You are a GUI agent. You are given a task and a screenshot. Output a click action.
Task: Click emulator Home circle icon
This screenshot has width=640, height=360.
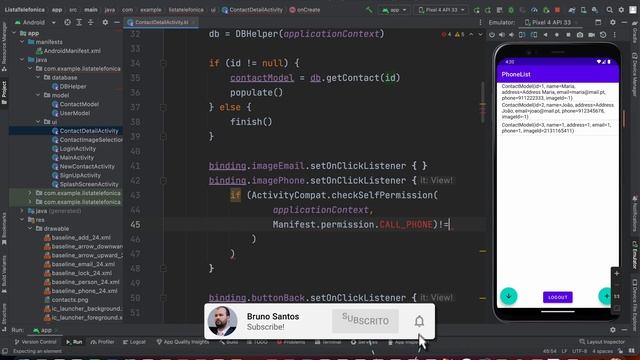557,35
